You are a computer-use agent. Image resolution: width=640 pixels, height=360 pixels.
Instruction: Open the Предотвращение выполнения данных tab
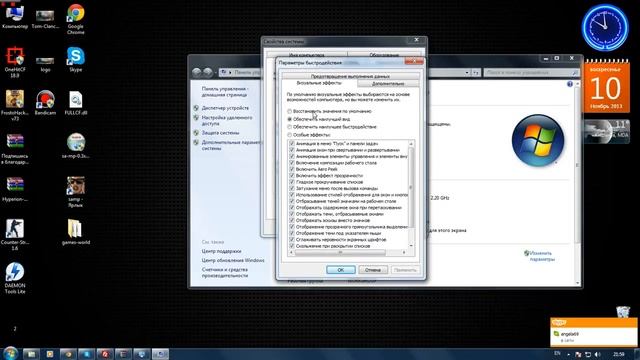350,76
